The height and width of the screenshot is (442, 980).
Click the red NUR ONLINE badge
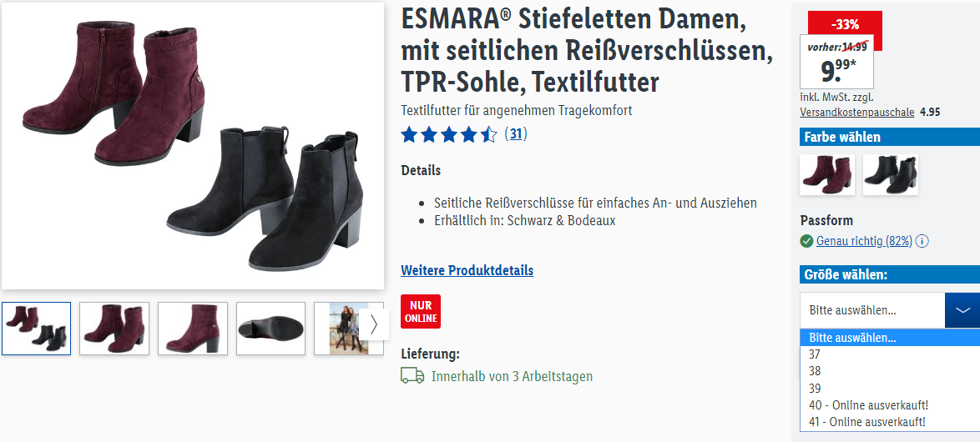point(421,312)
